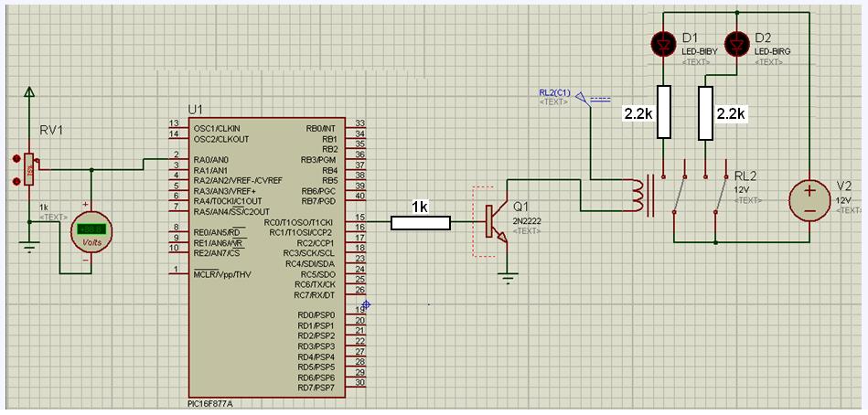Viewport: 868px width, 415px height.
Task: Click the PIC16F877A part name text
Action: point(210,404)
